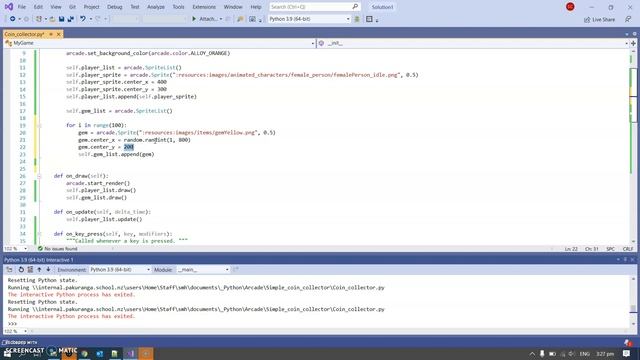640x360 pixels.
Task: Click the search magnifier icon
Action: (355, 7)
